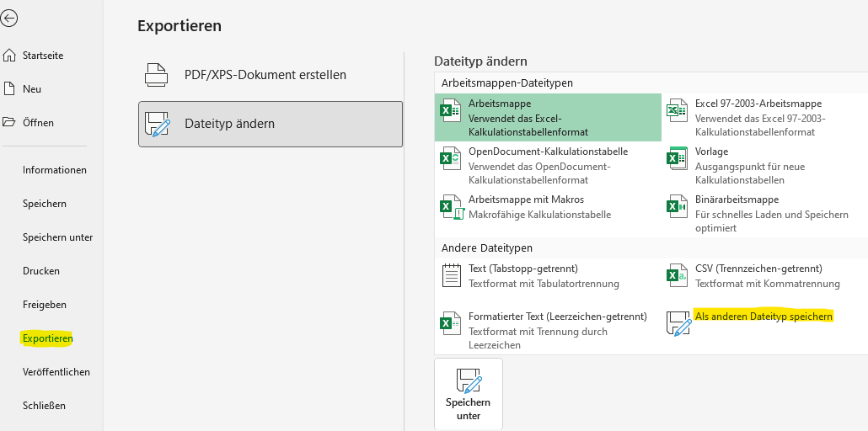
Task: Select Startseite label in sidebar
Action: point(43,56)
